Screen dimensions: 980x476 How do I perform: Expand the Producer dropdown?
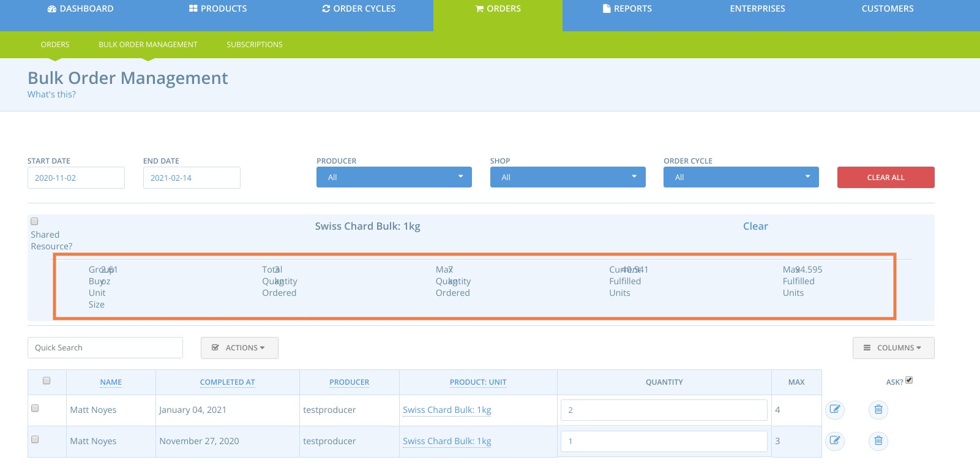tap(394, 177)
